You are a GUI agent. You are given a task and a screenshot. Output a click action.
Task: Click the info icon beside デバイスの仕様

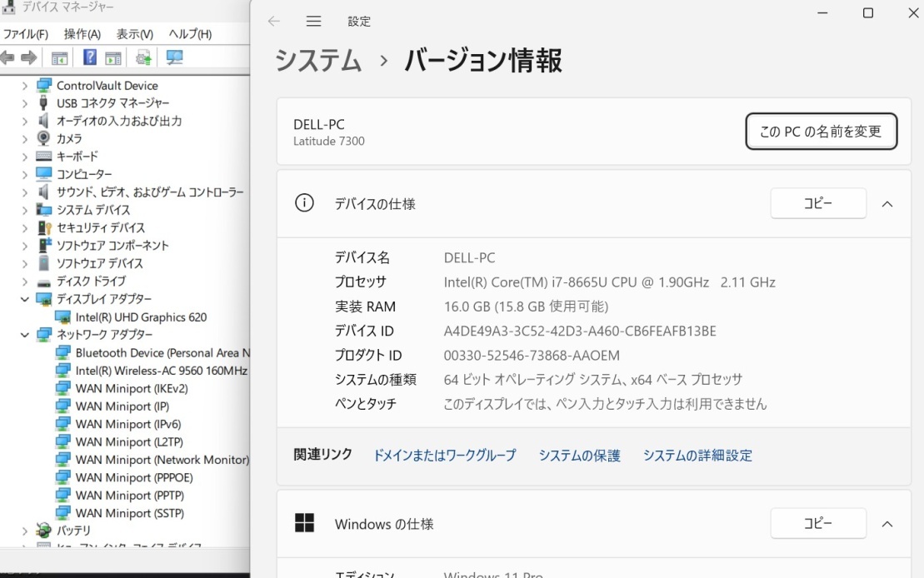304,202
